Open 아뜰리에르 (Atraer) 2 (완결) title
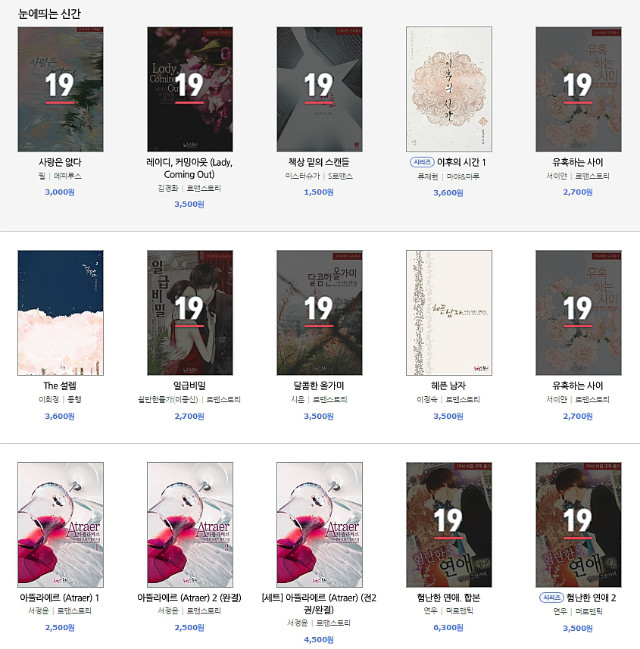Viewport: 640px width, 649px height. [189, 598]
